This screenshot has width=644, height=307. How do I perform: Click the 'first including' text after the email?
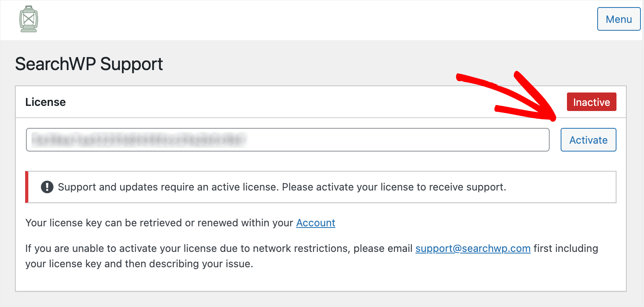pos(566,248)
